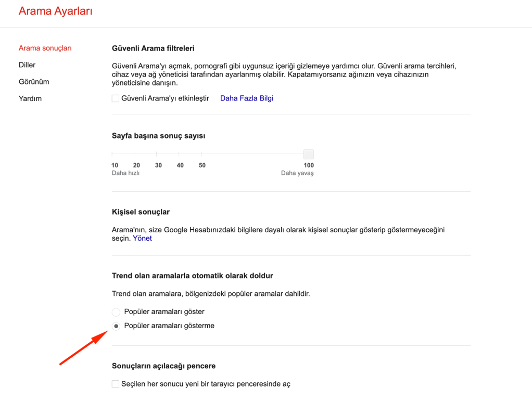The width and height of the screenshot is (532, 400).
Task: Switch to the Diller section
Action: pos(27,65)
